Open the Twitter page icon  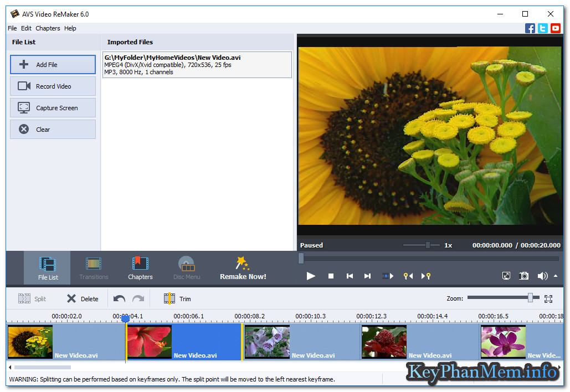click(x=543, y=28)
